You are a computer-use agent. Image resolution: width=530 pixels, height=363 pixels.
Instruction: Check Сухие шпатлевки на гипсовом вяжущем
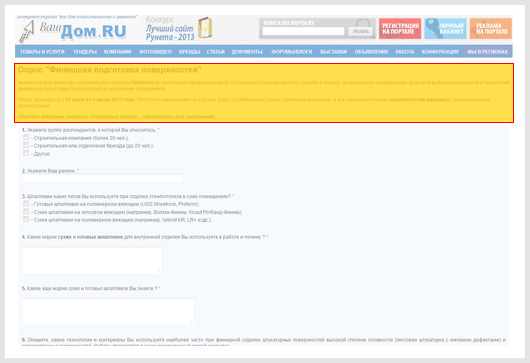click(26, 211)
